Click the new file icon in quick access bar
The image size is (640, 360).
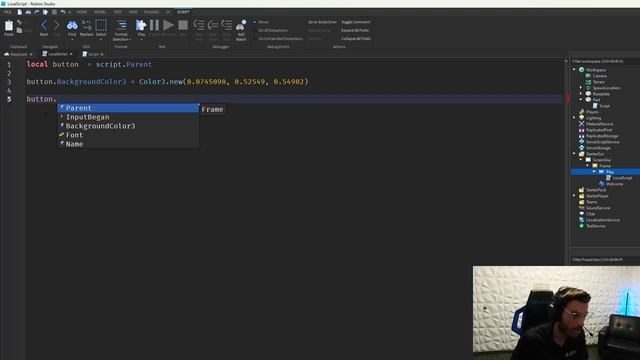pyautogui.click(x=19, y=12)
